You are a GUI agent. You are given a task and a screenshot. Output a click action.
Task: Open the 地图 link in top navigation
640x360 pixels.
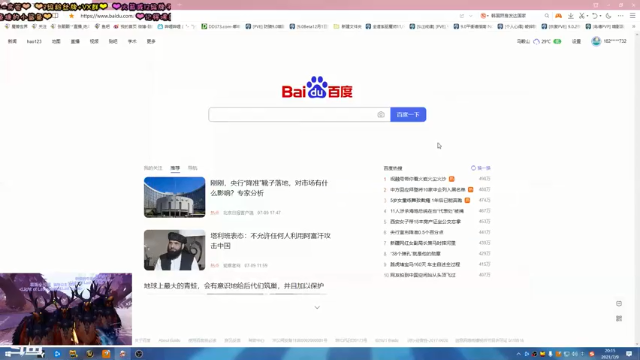click(56, 41)
